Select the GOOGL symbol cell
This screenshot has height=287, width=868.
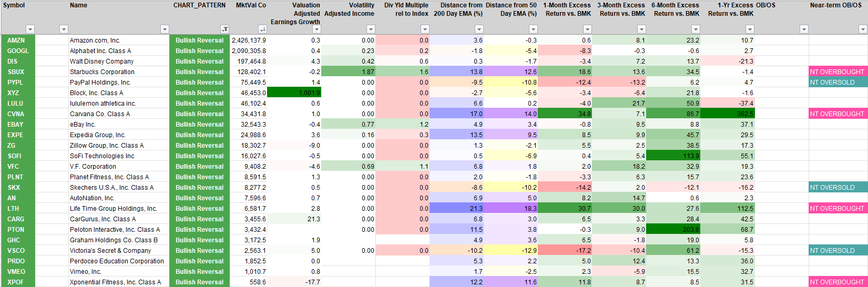18,51
